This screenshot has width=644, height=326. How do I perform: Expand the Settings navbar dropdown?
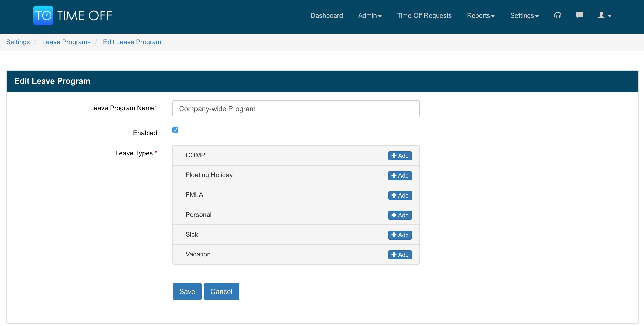(x=524, y=15)
